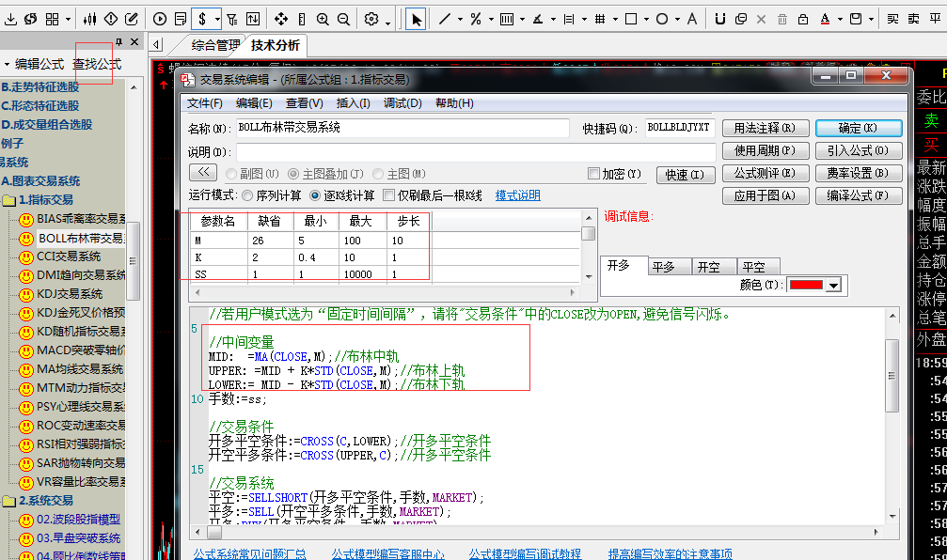Click the 确定(K) button
This screenshot has width=947, height=560.
coord(859,128)
